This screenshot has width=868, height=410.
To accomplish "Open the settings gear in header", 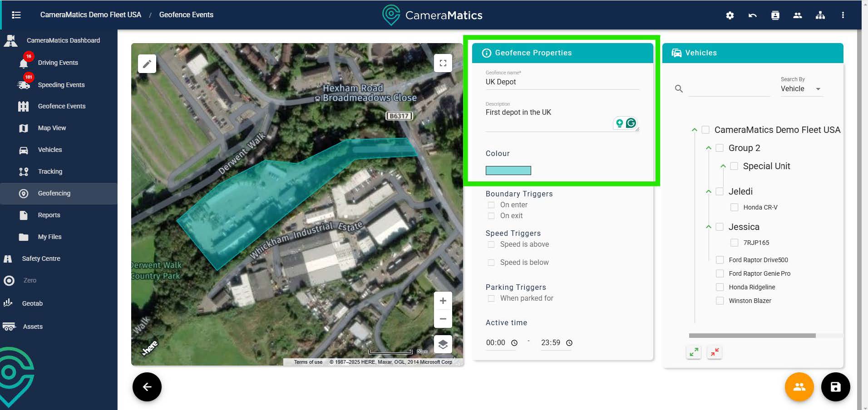I will [730, 15].
